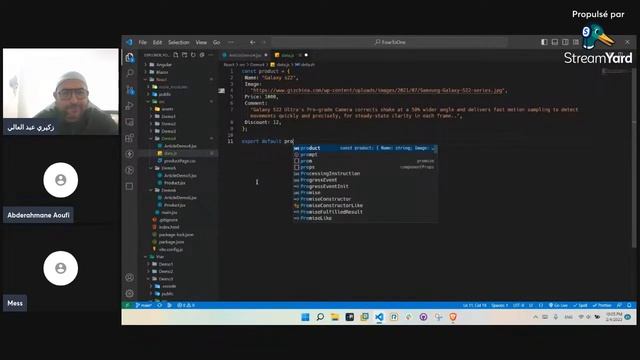Select 'PromiseLike' suggestion
Image resolution: width=640 pixels, height=360 pixels.
pyautogui.click(x=365, y=218)
